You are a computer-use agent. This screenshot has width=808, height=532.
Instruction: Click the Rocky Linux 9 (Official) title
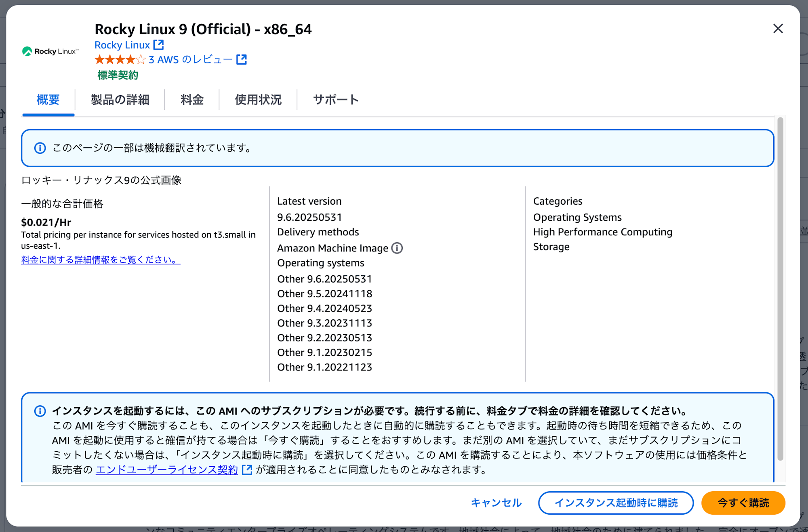point(203,29)
